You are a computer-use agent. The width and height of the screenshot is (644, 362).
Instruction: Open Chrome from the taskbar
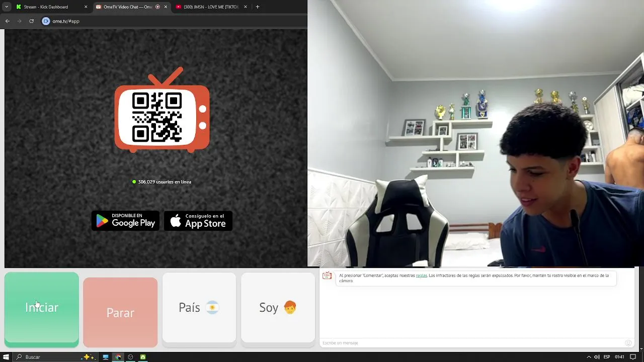tap(118, 357)
